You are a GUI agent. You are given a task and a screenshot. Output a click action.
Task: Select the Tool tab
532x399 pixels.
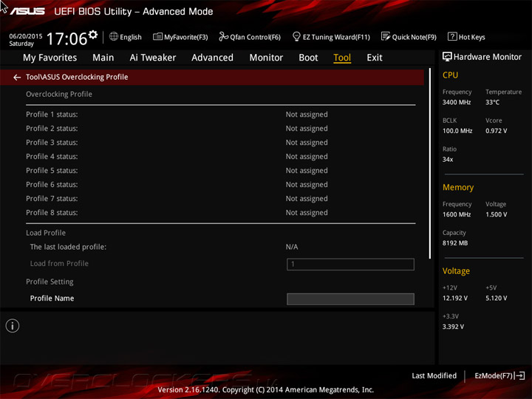[342, 58]
